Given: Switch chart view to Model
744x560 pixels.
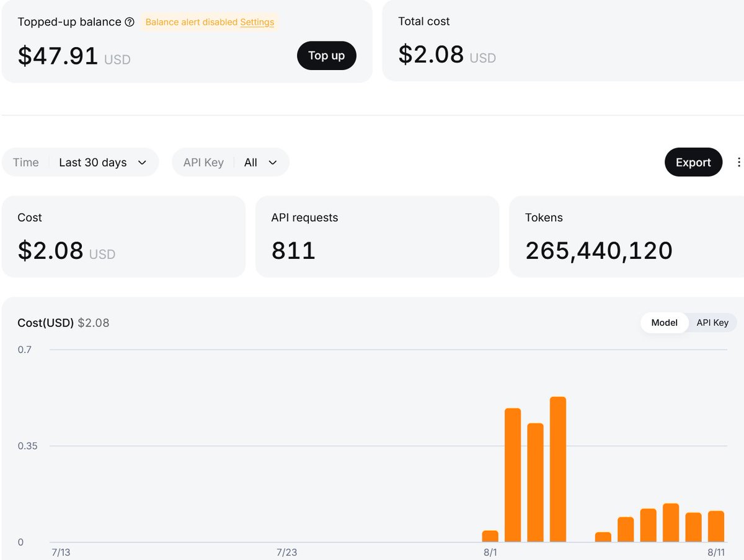Looking at the screenshot, I should (664, 323).
